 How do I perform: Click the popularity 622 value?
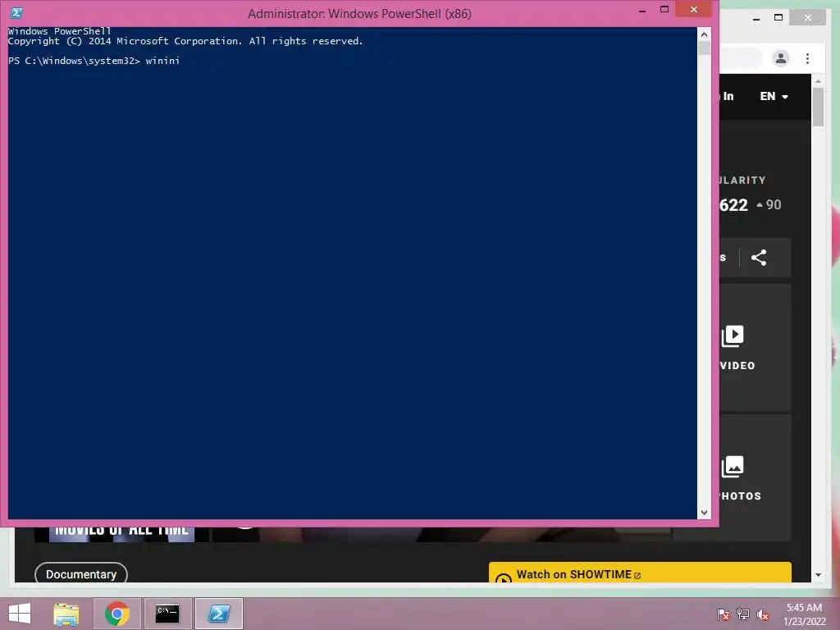733,204
